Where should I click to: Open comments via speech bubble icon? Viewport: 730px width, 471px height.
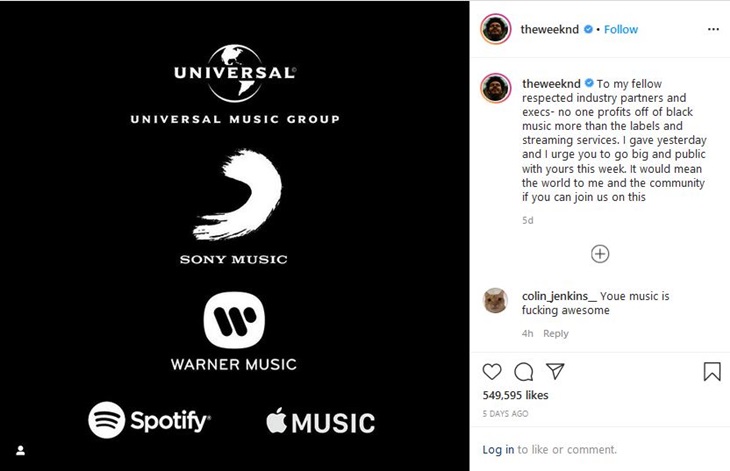tap(524, 372)
